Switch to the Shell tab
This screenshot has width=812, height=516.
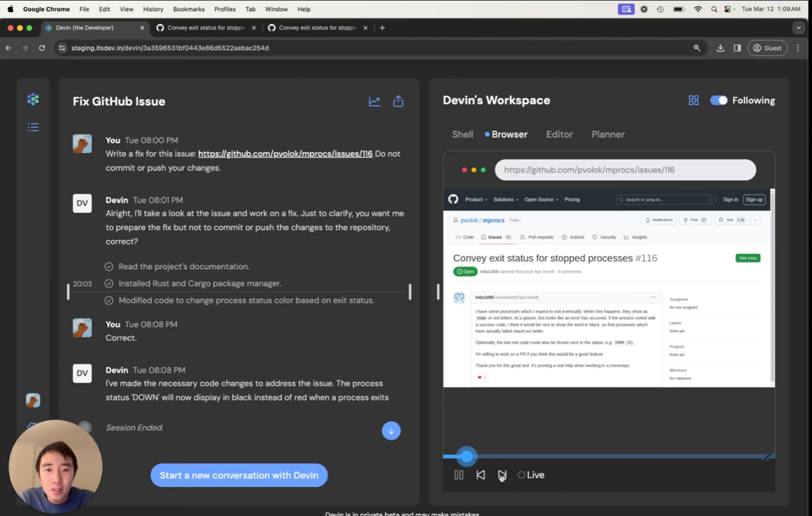coord(463,134)
